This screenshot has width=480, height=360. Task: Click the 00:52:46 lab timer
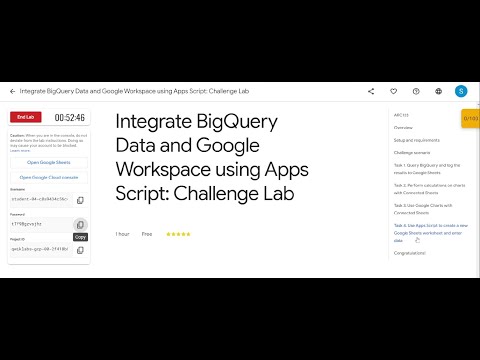pos(70,117)
